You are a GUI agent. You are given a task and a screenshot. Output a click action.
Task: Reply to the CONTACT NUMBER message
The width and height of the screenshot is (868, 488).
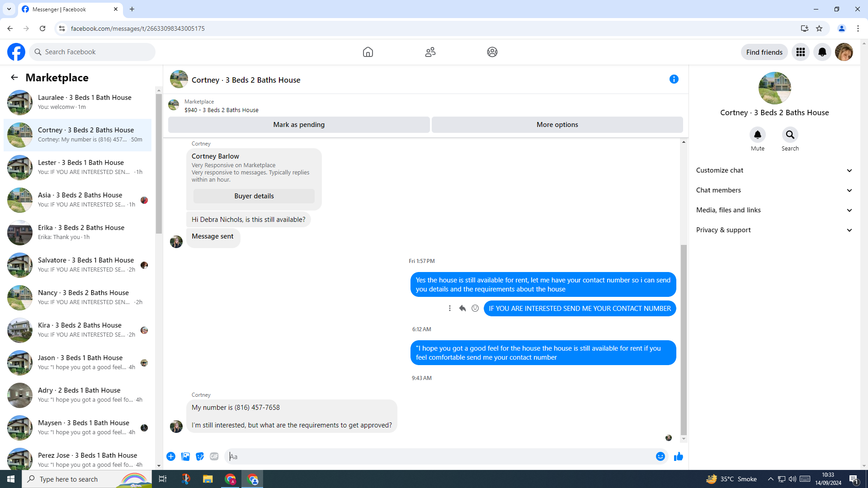462,308
